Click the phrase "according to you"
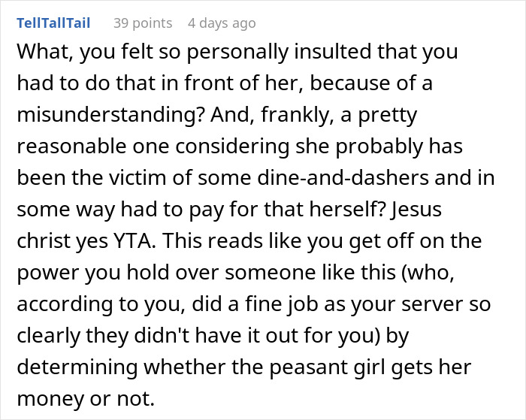 click(79, 305)
